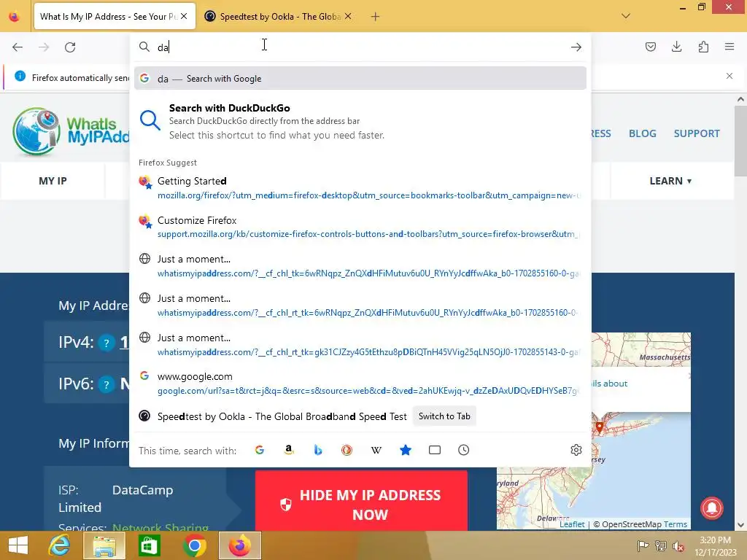Viewport: 747px width, 560px height.
Task: Open Google Chrome from taskbar
Action: (194, 545)
